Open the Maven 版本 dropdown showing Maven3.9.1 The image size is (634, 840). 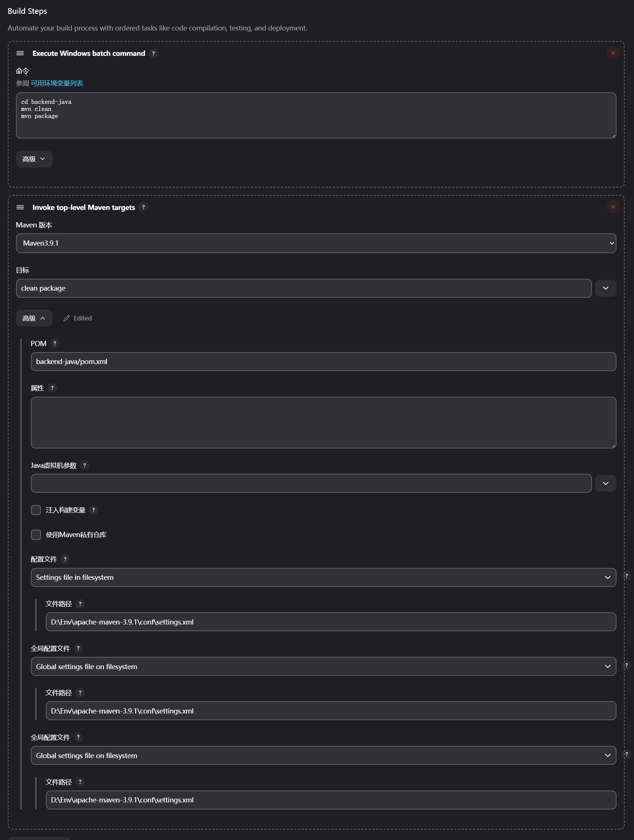(x=316, y=243)
